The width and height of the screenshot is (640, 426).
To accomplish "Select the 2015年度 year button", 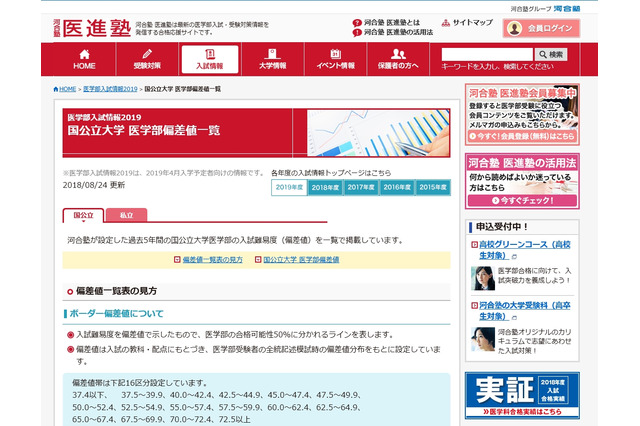I will [433, 188].
